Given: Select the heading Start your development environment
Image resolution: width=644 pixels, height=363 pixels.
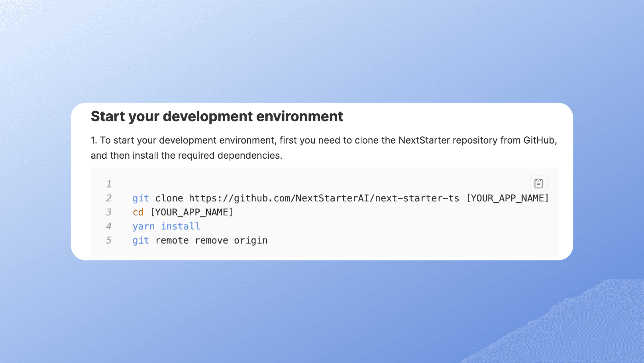Looking at the screenshot, I should click(x=217, y=116).
